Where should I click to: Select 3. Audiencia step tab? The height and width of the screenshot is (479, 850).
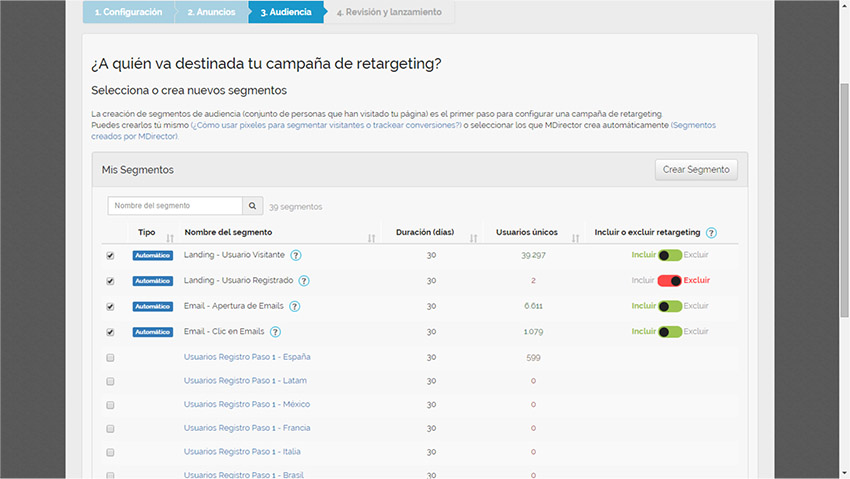coord(286,12)
